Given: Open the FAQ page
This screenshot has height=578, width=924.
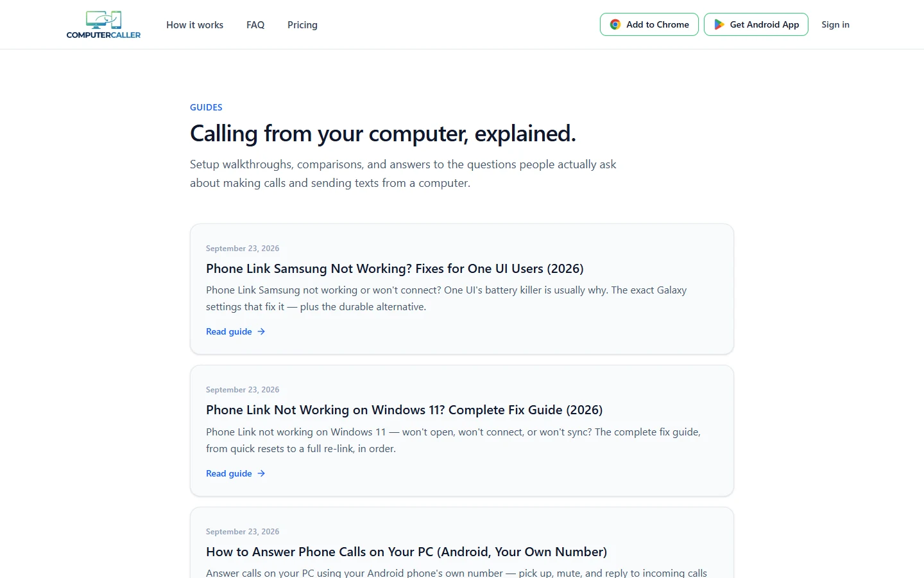Looking at the screenshot, I should (255, 25).
